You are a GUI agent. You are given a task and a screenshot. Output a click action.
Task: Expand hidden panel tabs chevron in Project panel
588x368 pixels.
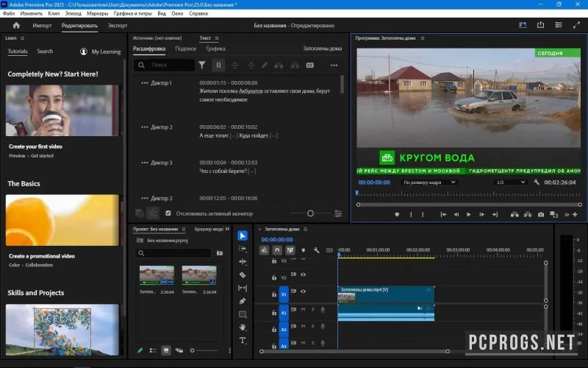pyautogui.click(x=227, y=229)
